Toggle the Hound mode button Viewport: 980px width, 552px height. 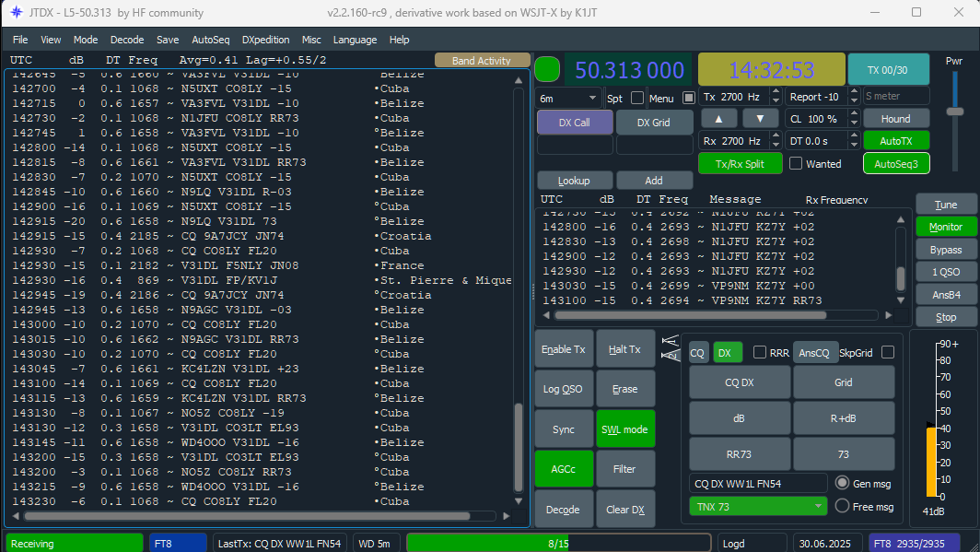pyautogui.click(x=895, y=119)
